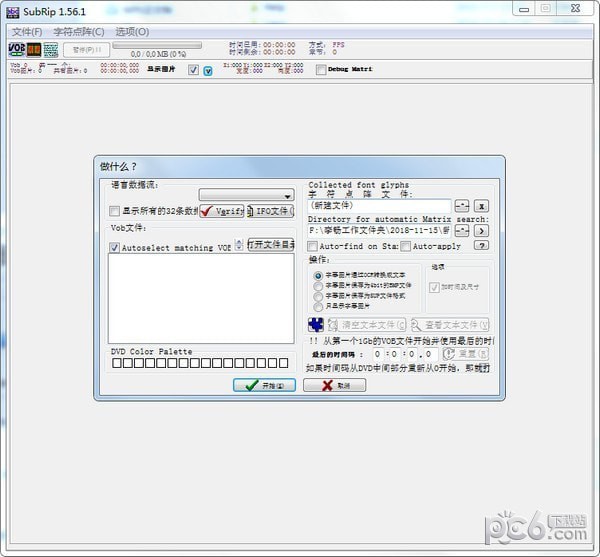Click 查看文本文件 (view text file) button

(450, 325)
